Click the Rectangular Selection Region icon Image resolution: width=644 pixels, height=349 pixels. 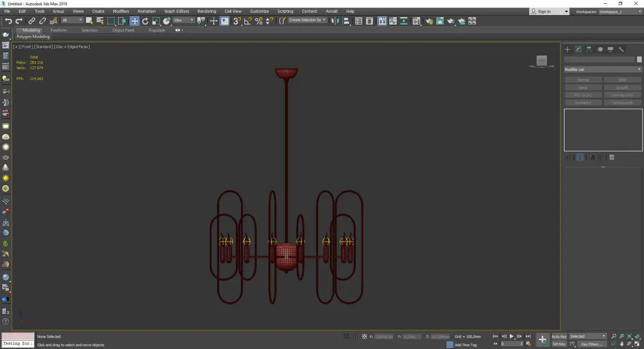pyautogui.click(x=111, y=21)
